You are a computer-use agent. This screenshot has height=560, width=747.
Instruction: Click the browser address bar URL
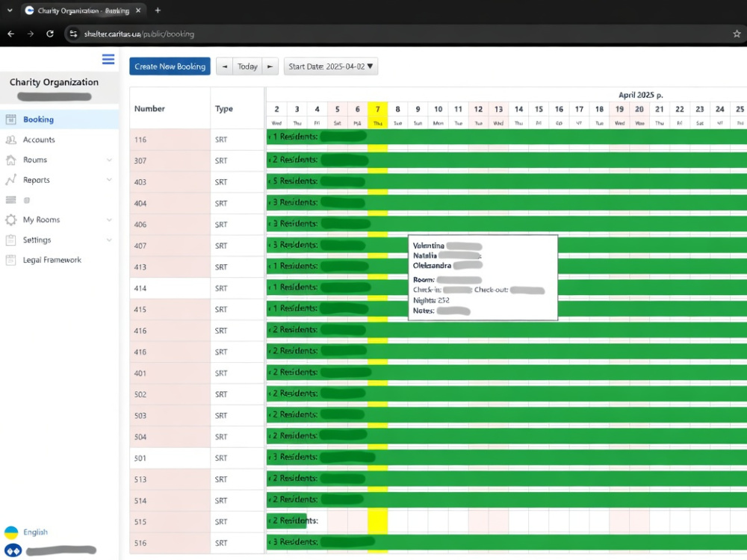(x=139, y=34)
